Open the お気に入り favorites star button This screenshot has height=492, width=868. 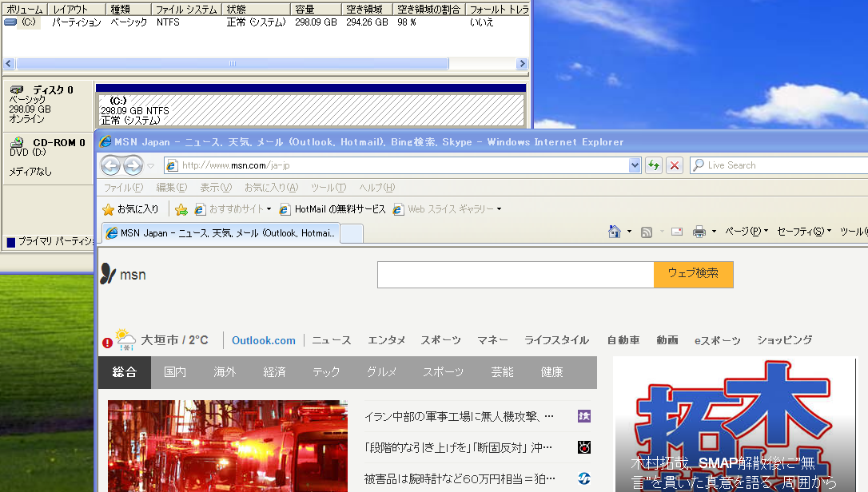pos(130,209)
